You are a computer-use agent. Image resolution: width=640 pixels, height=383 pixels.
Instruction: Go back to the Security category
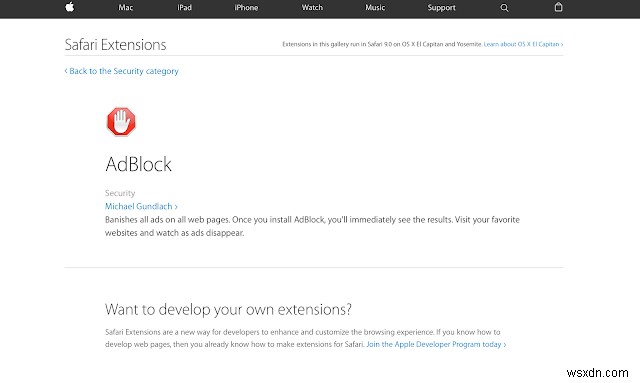[x=122, y=71]
